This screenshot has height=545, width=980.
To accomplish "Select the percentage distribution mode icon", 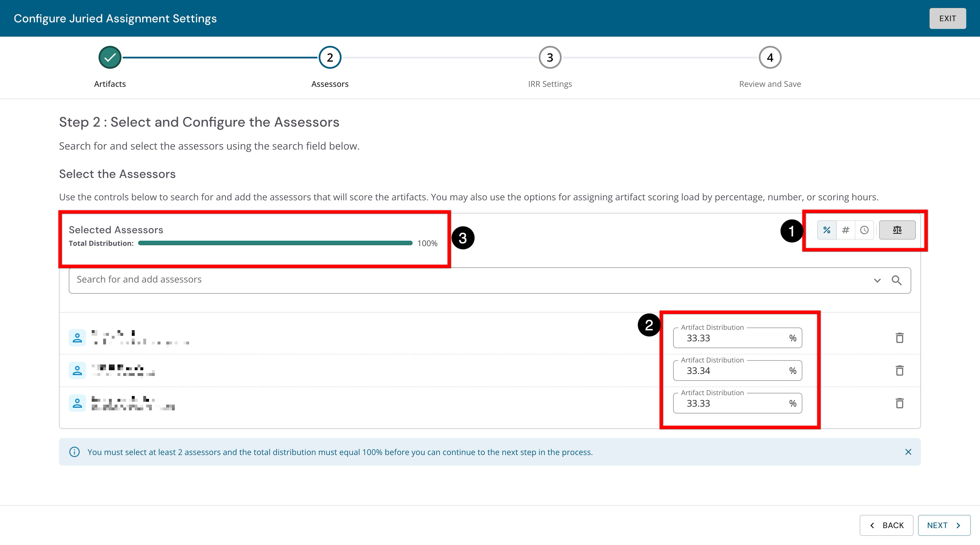I will click(827, 230).
